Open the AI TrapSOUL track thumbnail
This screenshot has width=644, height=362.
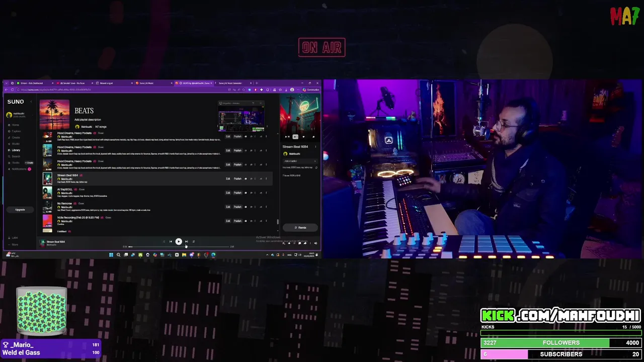(x=47, y=193)
